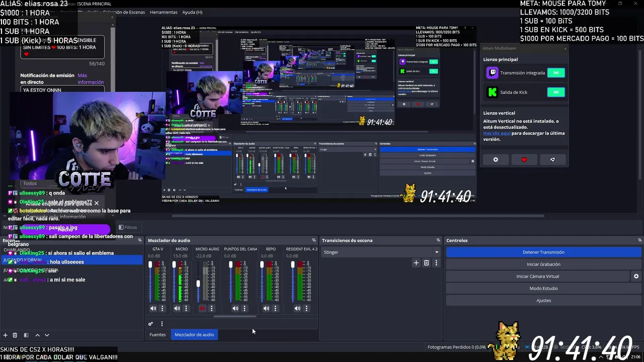
Task: Remove the selected scene
Action: (15, 335)
